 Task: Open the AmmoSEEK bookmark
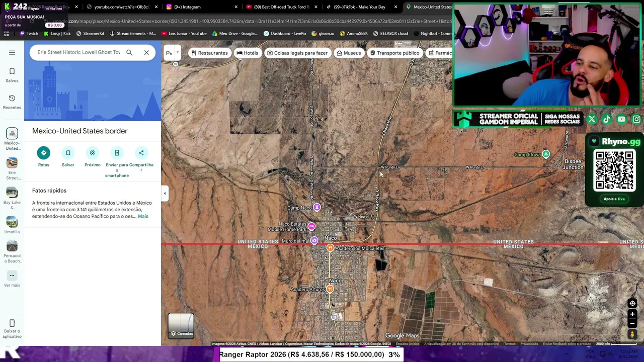coord(354,34)
